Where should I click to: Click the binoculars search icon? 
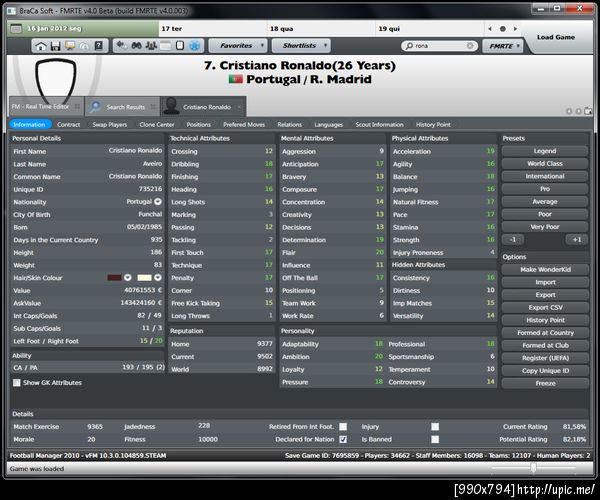[x=136, y=46]
